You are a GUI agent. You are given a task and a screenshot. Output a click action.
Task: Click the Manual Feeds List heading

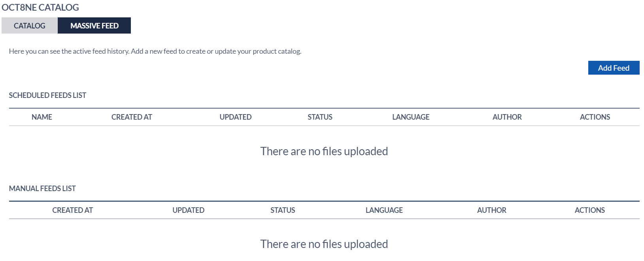[x=42, y=188]
